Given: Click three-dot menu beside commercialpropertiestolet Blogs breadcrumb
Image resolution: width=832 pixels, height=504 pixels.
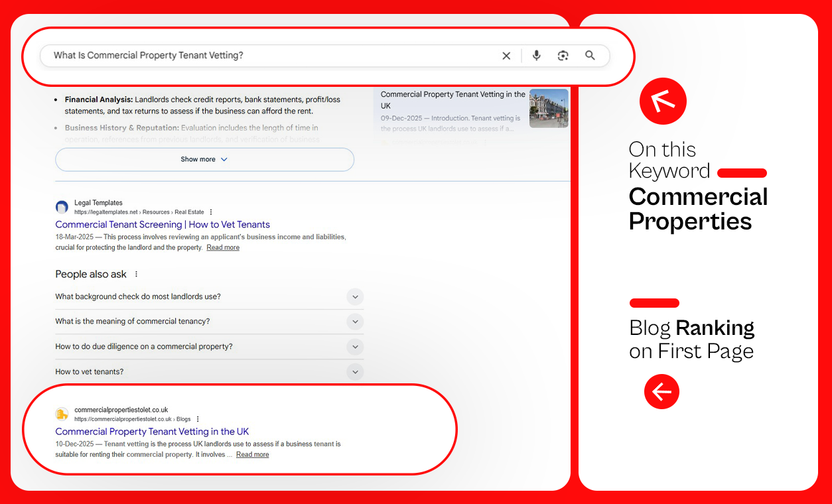Looking at the screenshot, I should 198,419.
